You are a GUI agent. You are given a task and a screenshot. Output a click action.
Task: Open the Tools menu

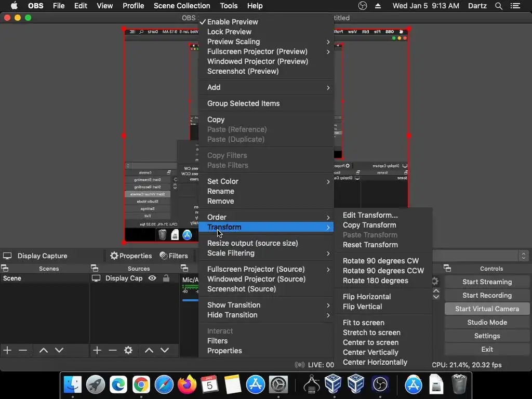click(x=229, y=6)
